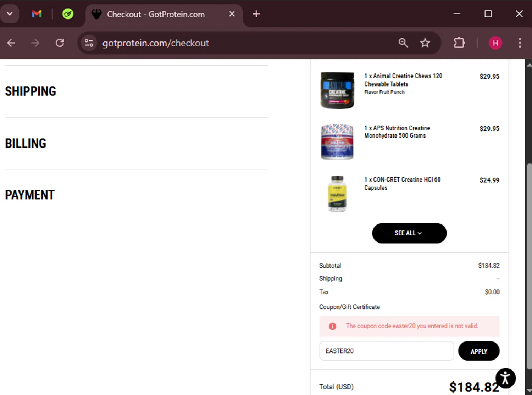Click the Coupon/Gift Certificate label
This screenshot has width=532, height=395.
[x=349, y=307]
